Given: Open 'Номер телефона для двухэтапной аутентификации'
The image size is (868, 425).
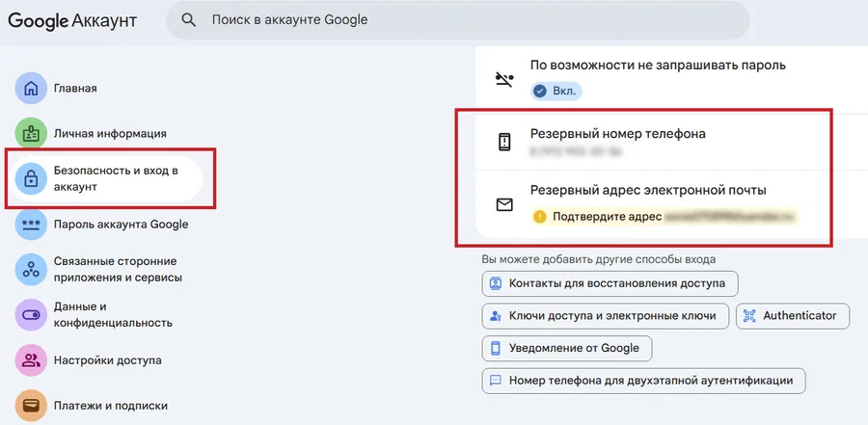Looking at the screenshot, I should (x=642, y=381).
